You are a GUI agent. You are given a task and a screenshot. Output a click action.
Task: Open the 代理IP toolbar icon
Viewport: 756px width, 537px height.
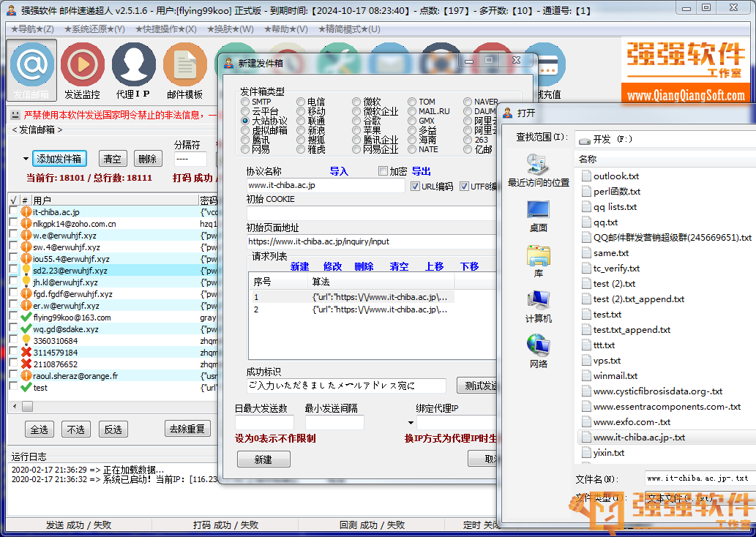tap(133, 70)
